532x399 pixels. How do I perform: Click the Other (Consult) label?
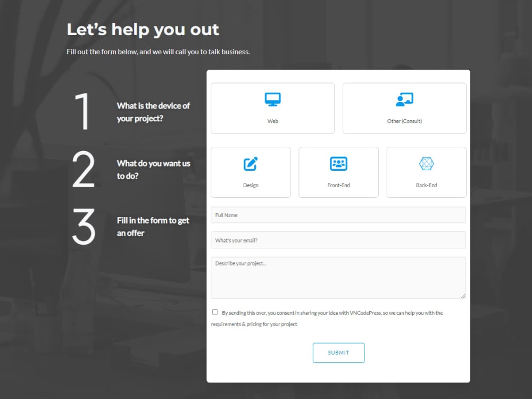click(404, 121)
